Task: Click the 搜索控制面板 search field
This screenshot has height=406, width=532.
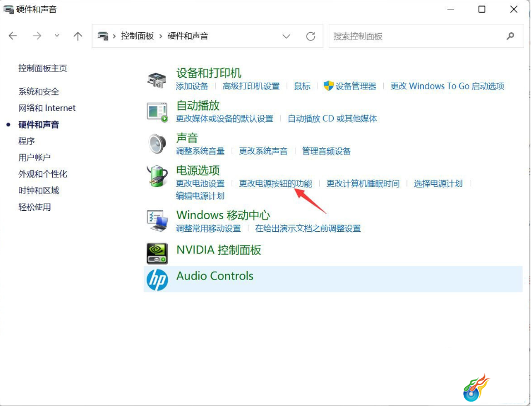Action: [426, 36]
